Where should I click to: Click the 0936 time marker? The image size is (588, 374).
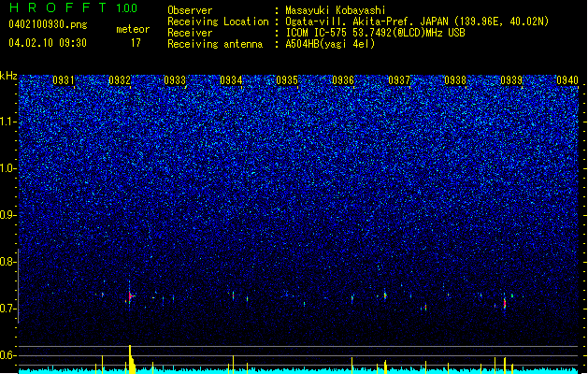pyautogui.click(x=343, y=80)
